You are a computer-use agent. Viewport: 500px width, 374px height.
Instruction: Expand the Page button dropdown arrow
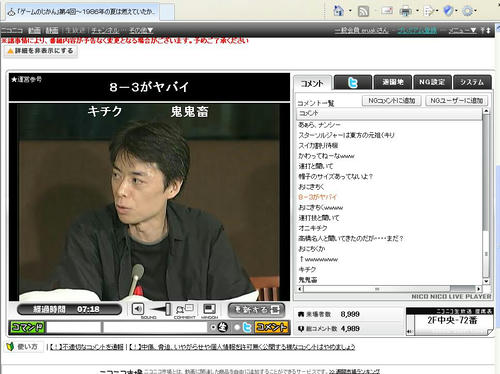point(437,11)
